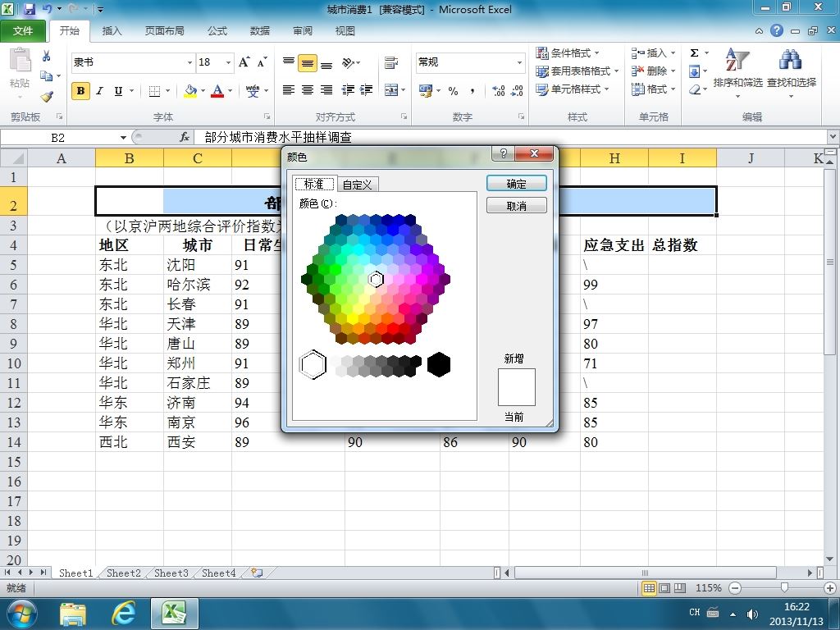Screen dimensions: 840x630
Task: Pick the center white hexagon in color wheel
Action: (376, 279)
